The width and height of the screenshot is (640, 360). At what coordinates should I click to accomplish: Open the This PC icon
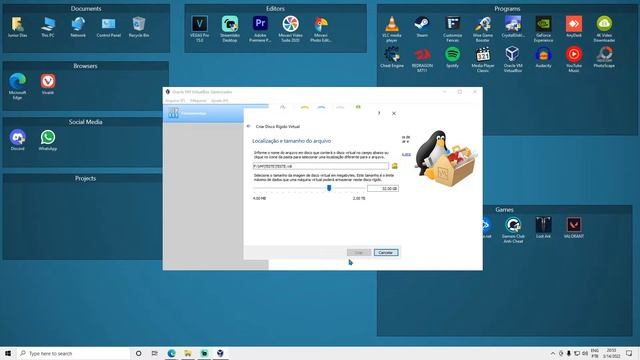click(x=48, y=27)
